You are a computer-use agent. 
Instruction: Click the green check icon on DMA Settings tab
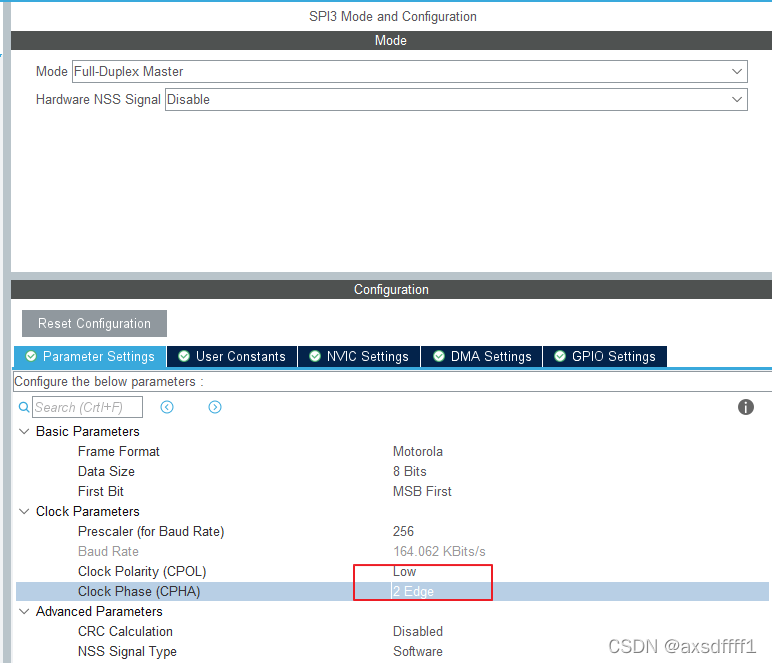coord(439,356)
